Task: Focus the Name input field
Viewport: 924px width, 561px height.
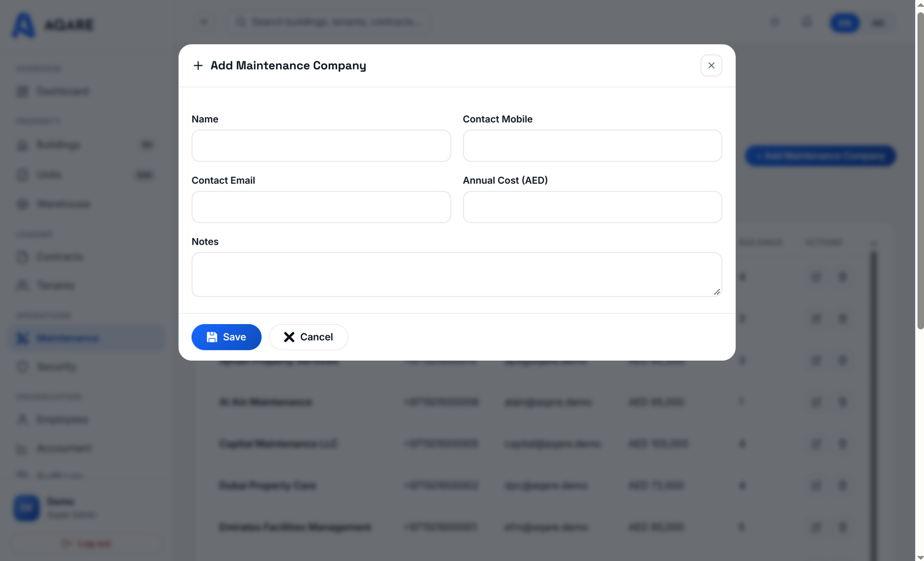Action: click(321, 146)
